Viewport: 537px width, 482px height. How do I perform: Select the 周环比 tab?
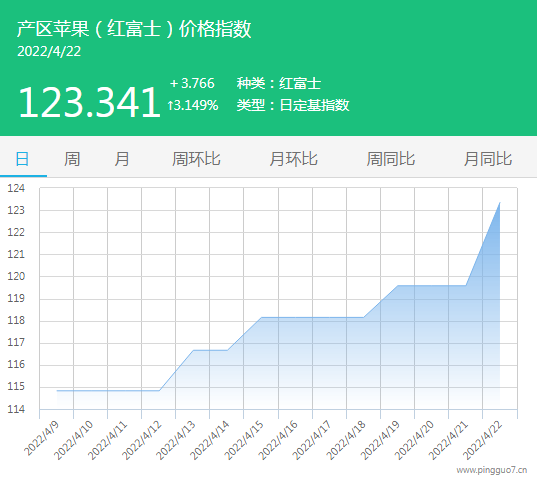pyautogui.click(x=196, y=159)
